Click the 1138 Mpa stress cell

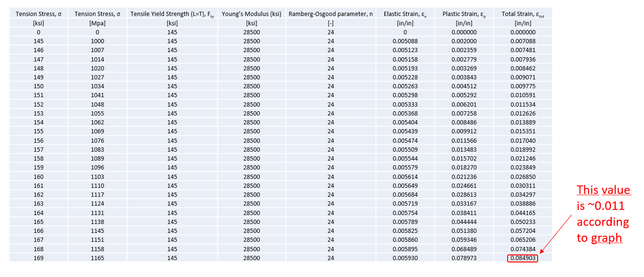[x=97, y=222]
